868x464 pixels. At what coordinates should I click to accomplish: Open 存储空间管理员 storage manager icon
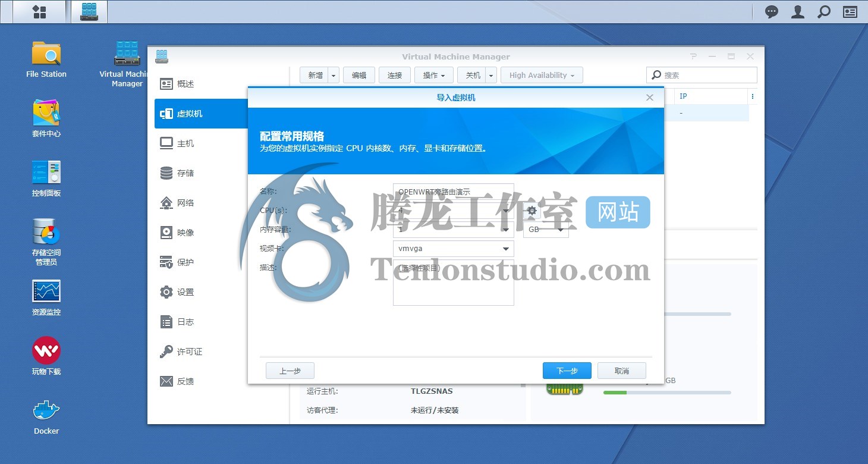pyautogui.click(x=46, y=242)
